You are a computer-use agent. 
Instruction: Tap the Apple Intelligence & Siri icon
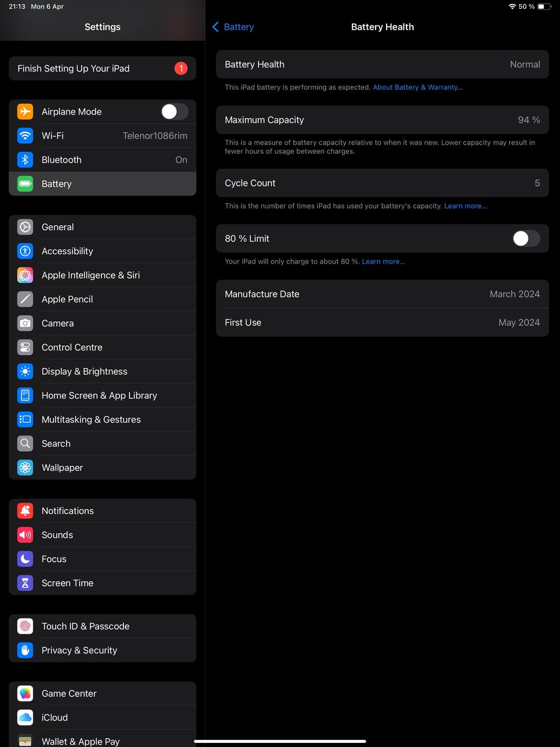pyautogui.click(x=25, y=275)
